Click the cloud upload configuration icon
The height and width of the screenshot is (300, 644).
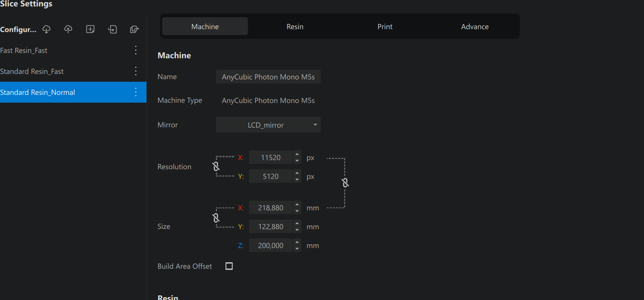pos(68,29)
